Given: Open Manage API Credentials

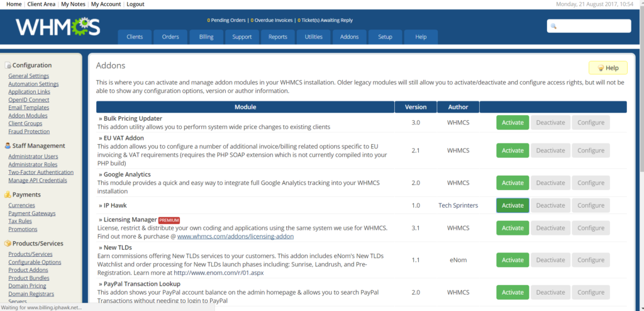Looking at the screenshot, I should coord(38,180).
